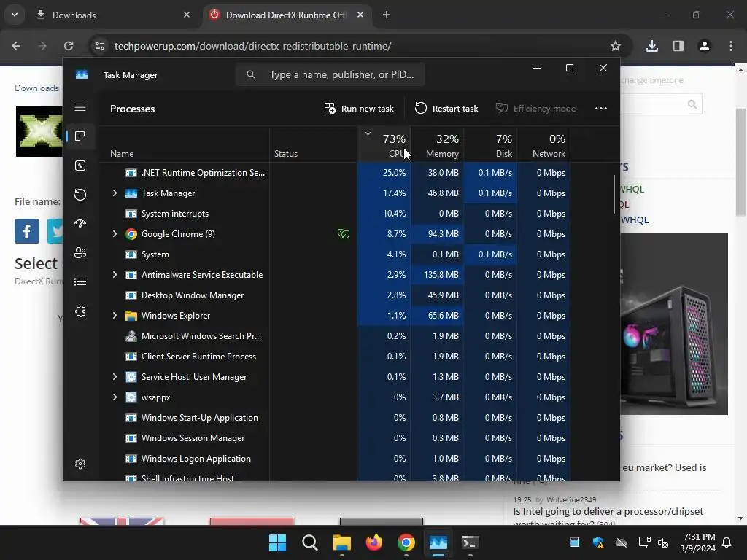Image resolution: width=747 pixels, height=560 pixels.
Task: Sort by the Network column header
Action: tap(544, 145)
